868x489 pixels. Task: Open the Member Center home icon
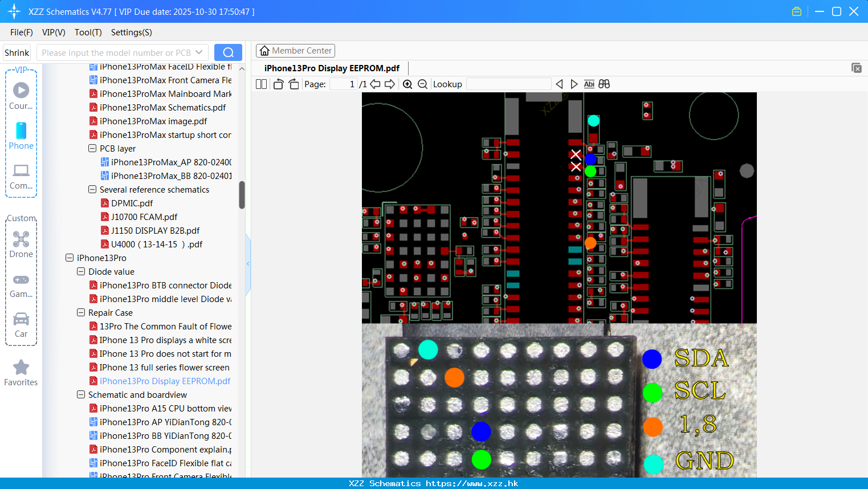pos(264,51)
